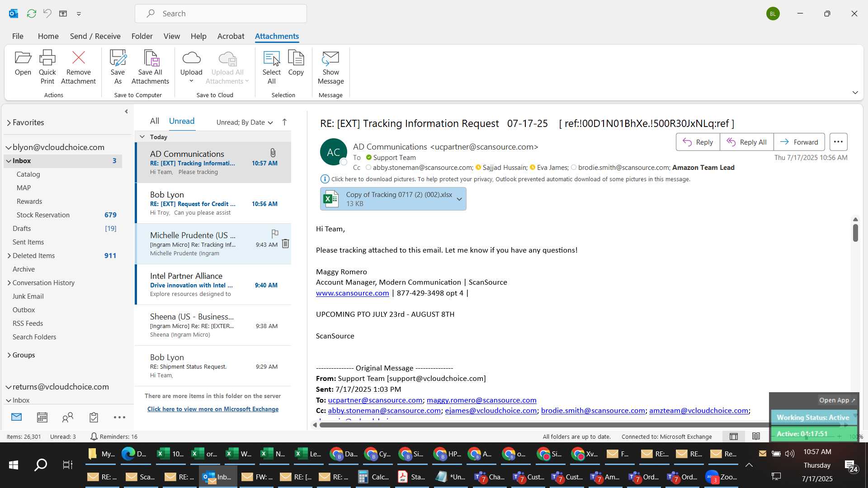Open the Unread; By Date sort dropdown
Image resolution: width=868 pixels, height=488 pixels.
(245, 122)
